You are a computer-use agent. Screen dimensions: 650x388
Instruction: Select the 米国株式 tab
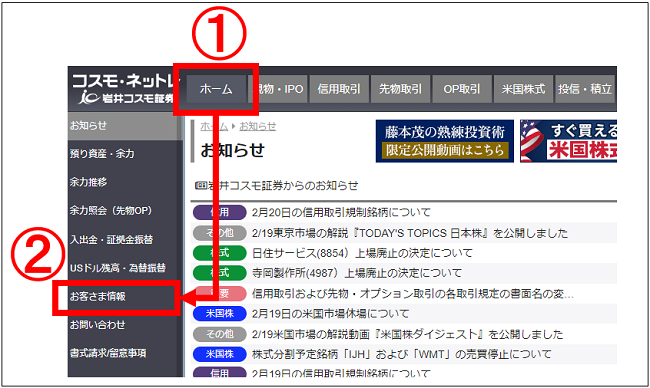tap(523, 89)
